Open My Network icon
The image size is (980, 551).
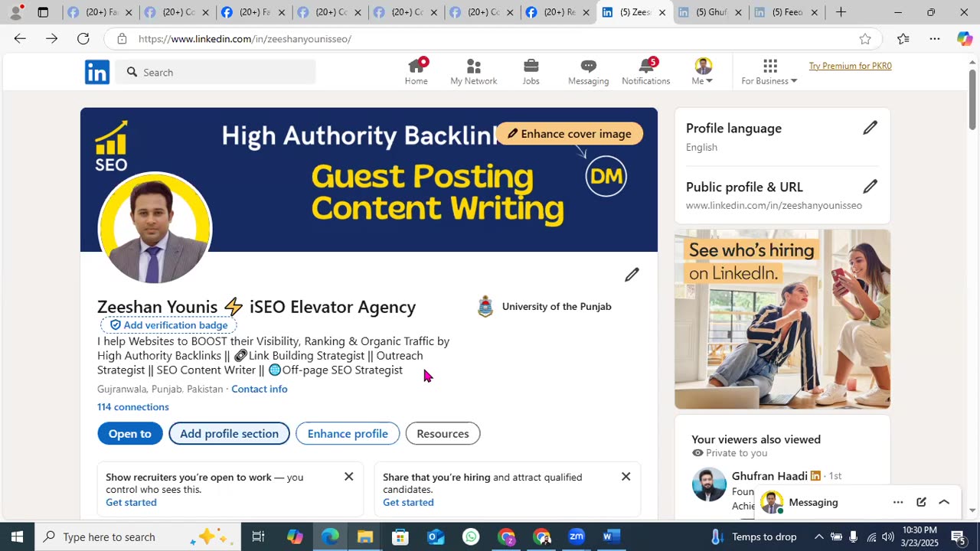click(473, 72)
